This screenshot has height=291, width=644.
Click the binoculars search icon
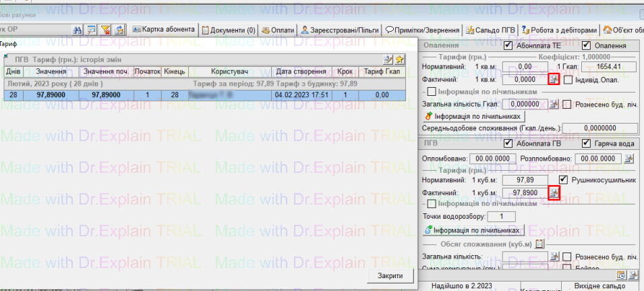(77, 30)
